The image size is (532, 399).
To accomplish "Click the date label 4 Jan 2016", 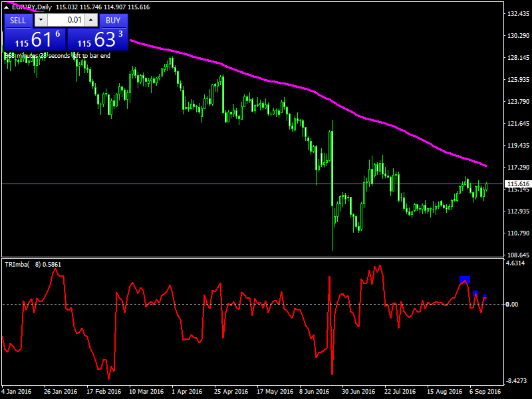I will pos(16,391).
